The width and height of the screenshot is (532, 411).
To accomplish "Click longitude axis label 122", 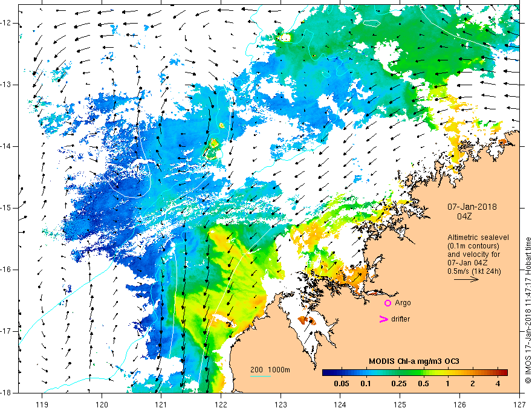I will tap(221, 404).
